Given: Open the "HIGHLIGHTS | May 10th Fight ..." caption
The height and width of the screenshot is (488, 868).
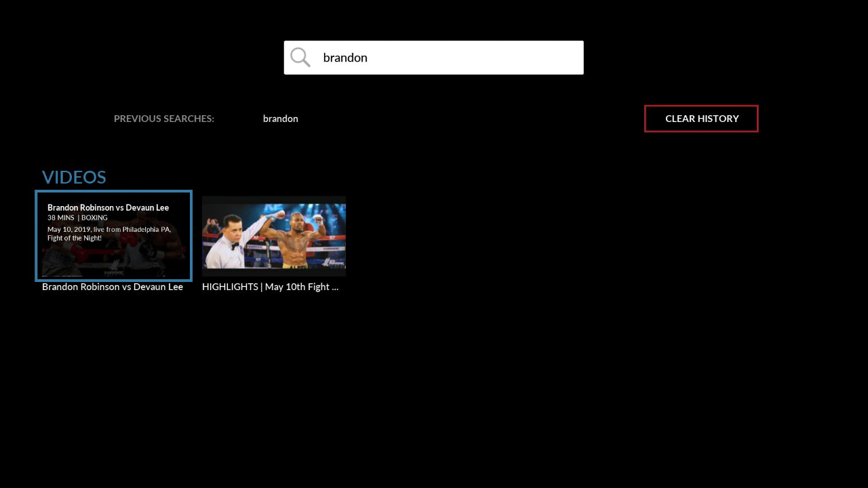Looking at the screenshot, I should [270, 287].
